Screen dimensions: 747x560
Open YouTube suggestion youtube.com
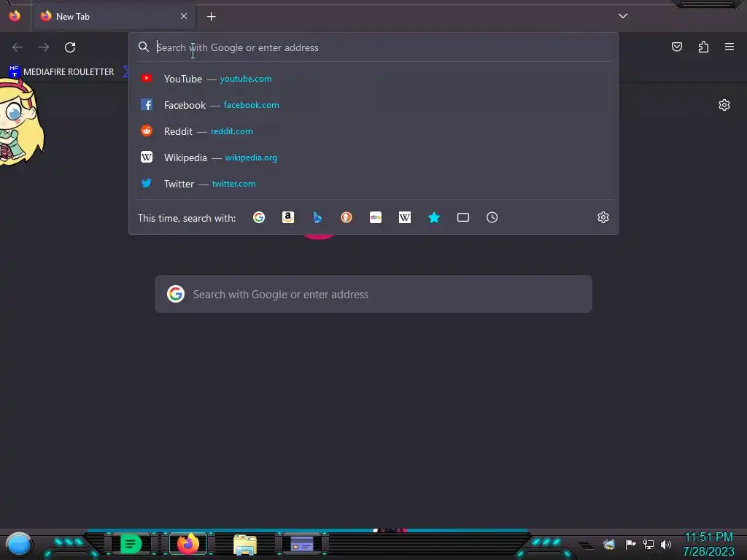point(373,79)
